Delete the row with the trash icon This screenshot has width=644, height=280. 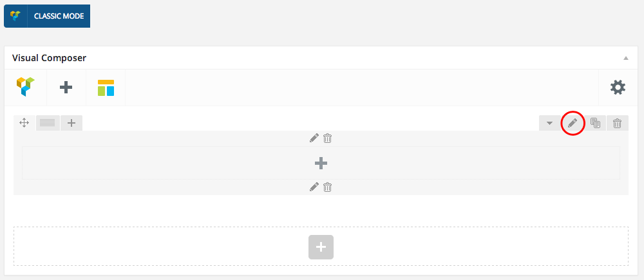point(617,123)
